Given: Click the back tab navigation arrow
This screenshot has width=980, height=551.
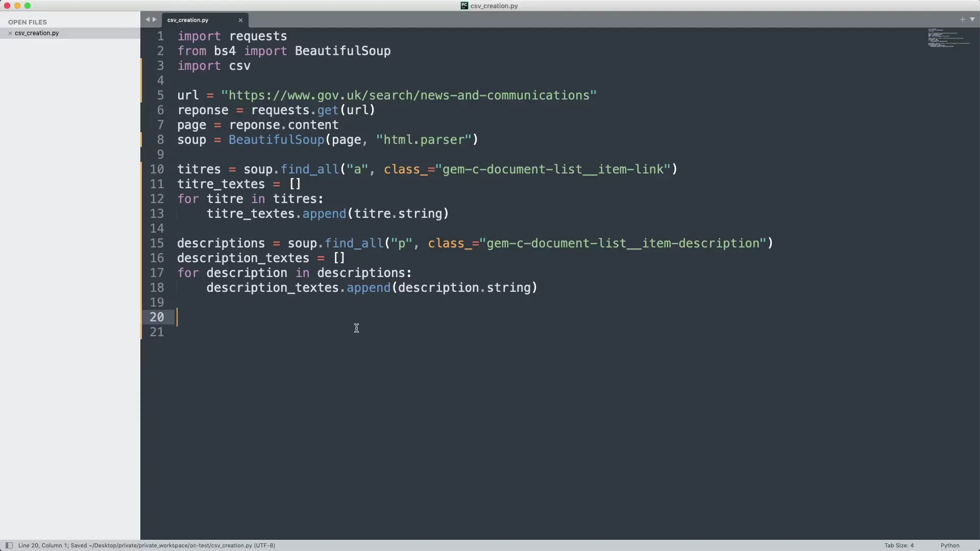Looking at the screenshot, I should click(x=147, y=19).
